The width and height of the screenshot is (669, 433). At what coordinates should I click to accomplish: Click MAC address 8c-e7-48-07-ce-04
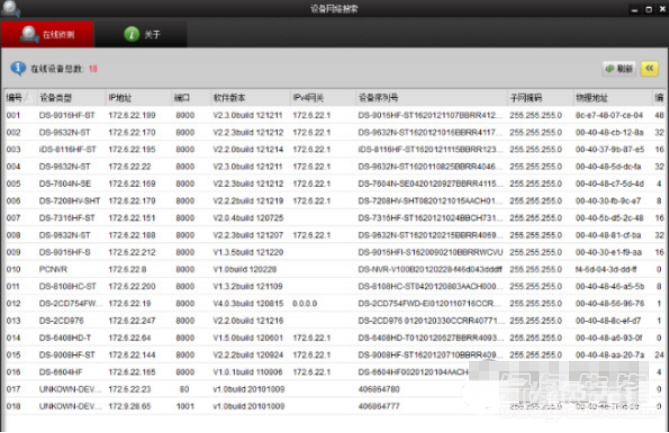click(609, 115)
